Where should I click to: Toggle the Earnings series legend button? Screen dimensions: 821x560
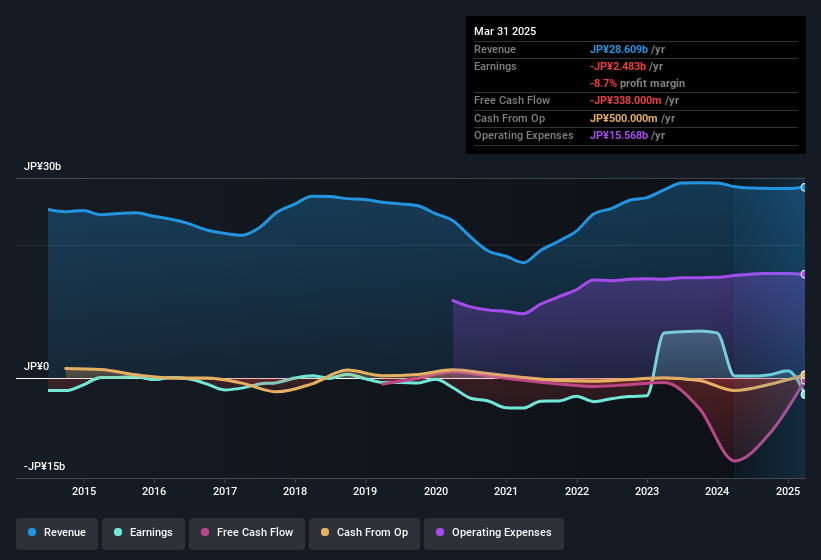pyautogui.click(x=143, y=533)
